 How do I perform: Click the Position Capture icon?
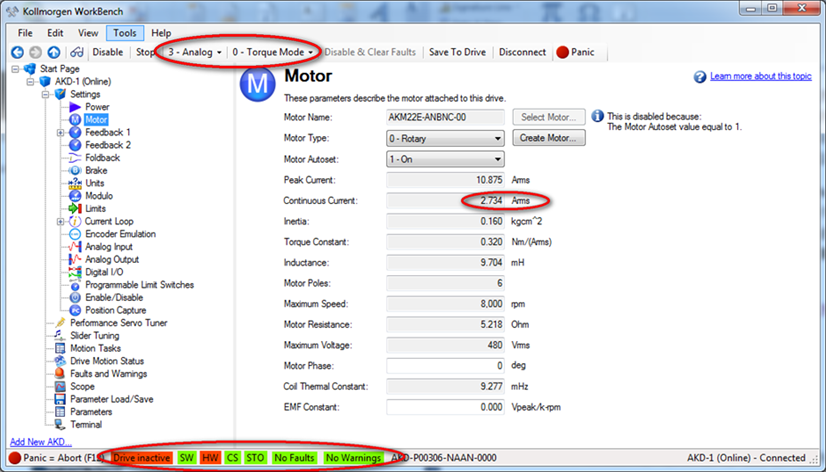75,310
